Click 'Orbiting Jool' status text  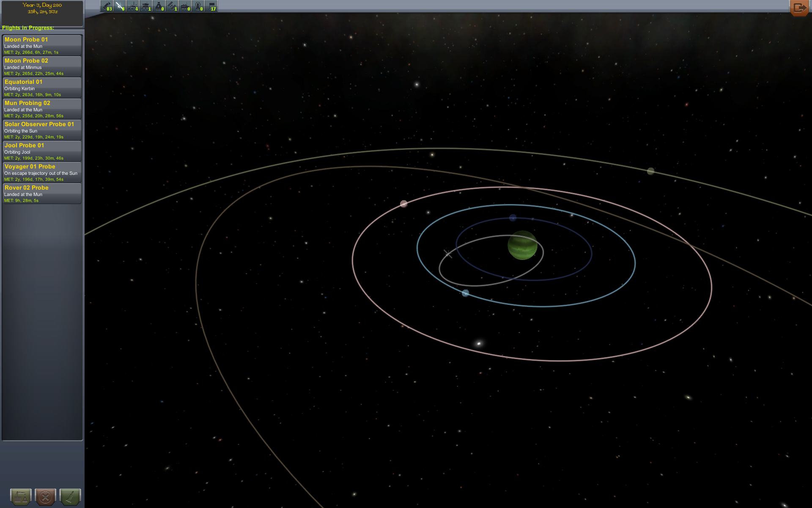point(17,152)
